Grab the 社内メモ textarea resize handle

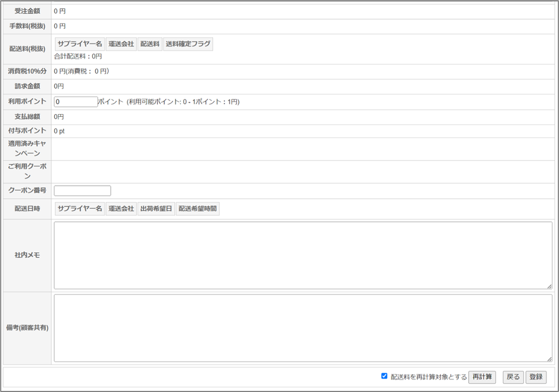[x=549, y=286]
